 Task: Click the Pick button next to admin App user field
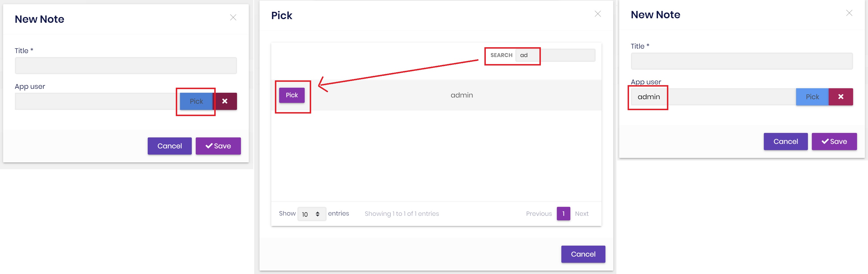[x=812, y=97]
